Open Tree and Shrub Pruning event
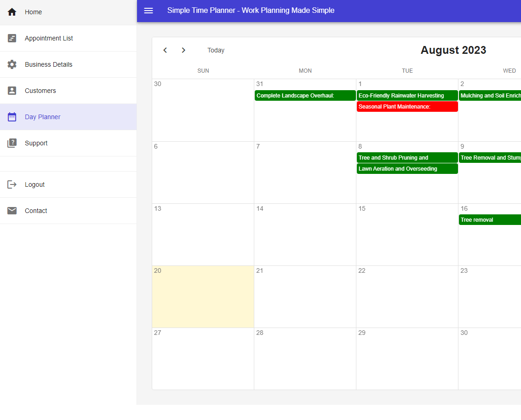521x420 pixels. [x=407, y=158]
